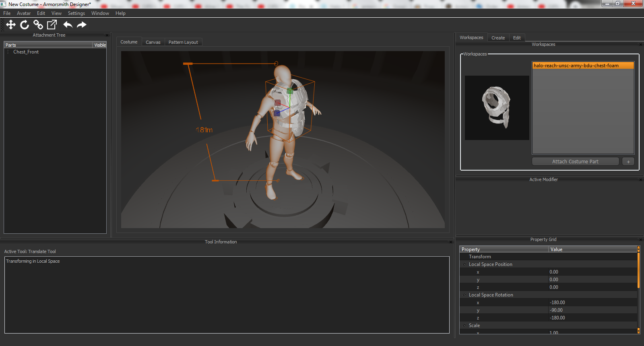Collapse the Scale property group

point(464,326)
